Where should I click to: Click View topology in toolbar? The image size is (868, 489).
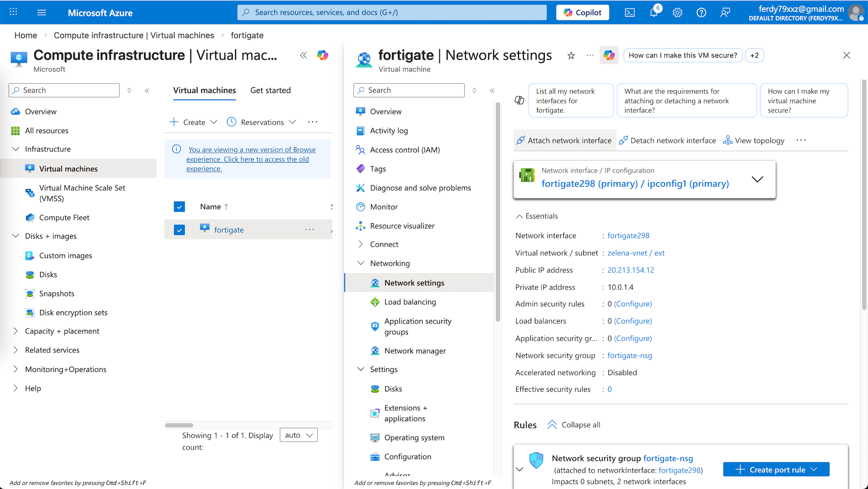click(x=754, y=141)
